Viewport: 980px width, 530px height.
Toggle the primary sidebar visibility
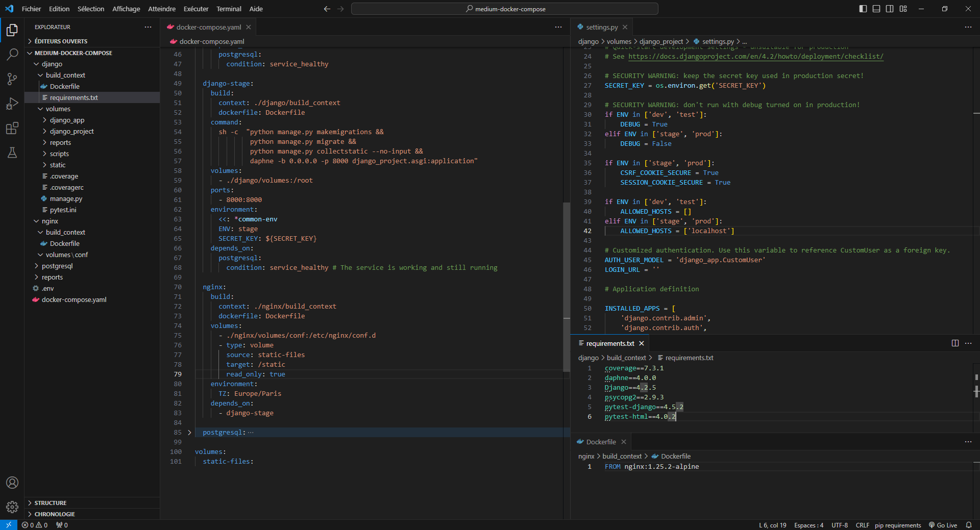coord(863,9)
